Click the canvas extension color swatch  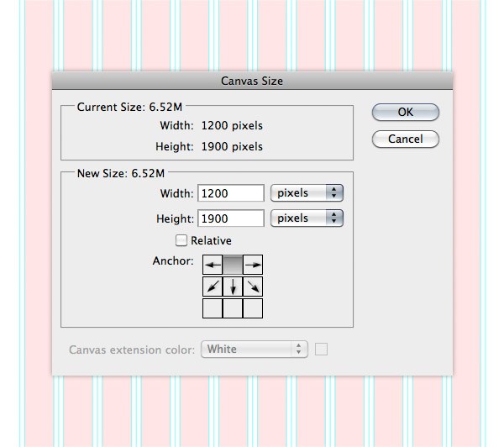pyautogui.click(x=321, y=350)
